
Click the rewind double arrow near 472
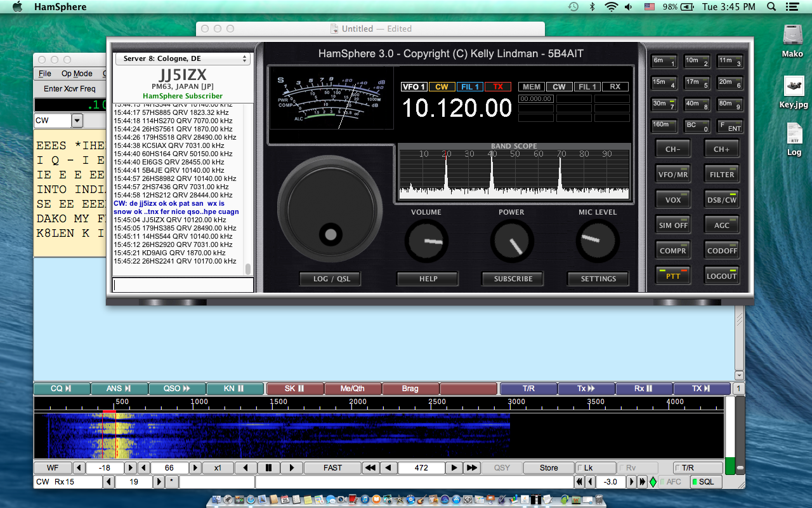point(370,468)
